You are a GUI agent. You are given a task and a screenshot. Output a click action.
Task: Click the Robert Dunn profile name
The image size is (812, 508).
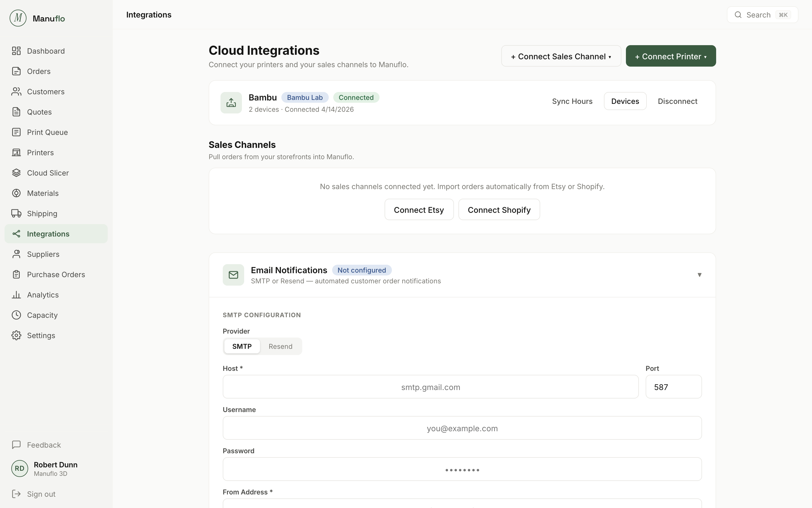(x=56, y=465)
